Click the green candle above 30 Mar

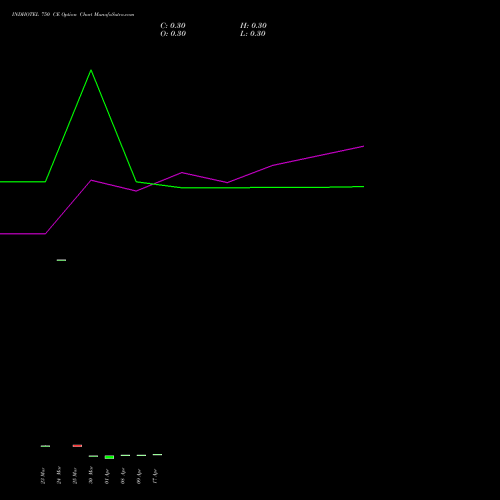[93, 456]
